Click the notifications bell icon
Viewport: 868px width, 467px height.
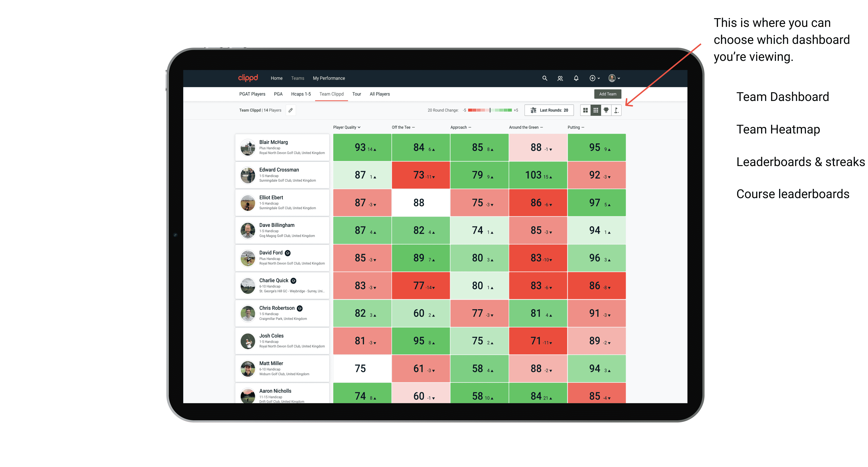pyautogui.click(x=575, y=78)
